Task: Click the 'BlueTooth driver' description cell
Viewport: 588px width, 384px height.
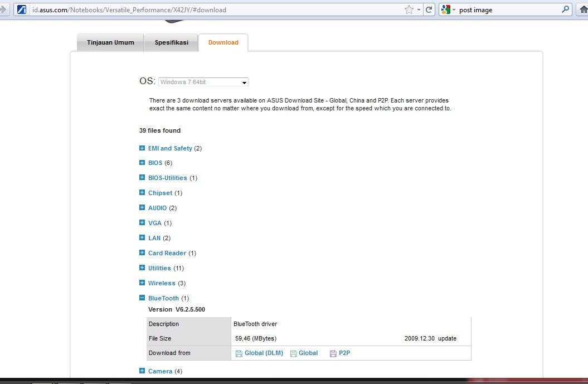Action: 255,324
